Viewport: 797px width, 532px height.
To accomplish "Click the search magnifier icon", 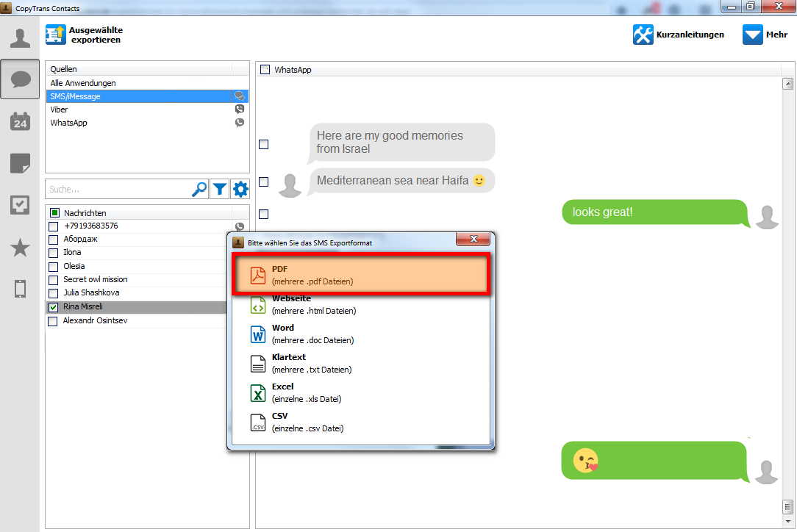I will pos(199,189).
